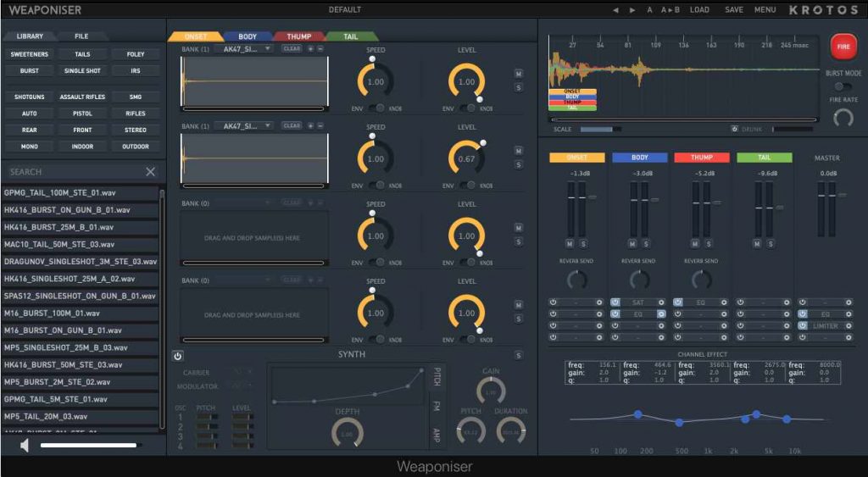Click the lock icon next to DRUNK
Screen dimensions: 868x477
click(x=734, y=129)
